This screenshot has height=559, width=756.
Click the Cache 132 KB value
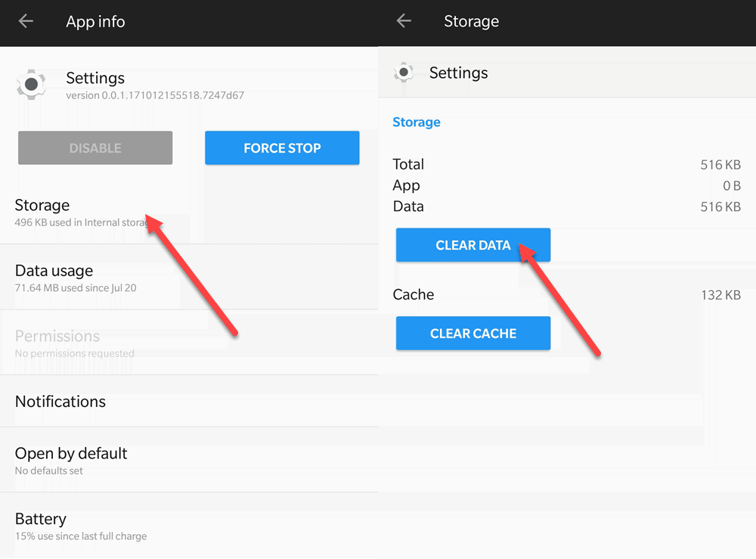click(720, 295)
